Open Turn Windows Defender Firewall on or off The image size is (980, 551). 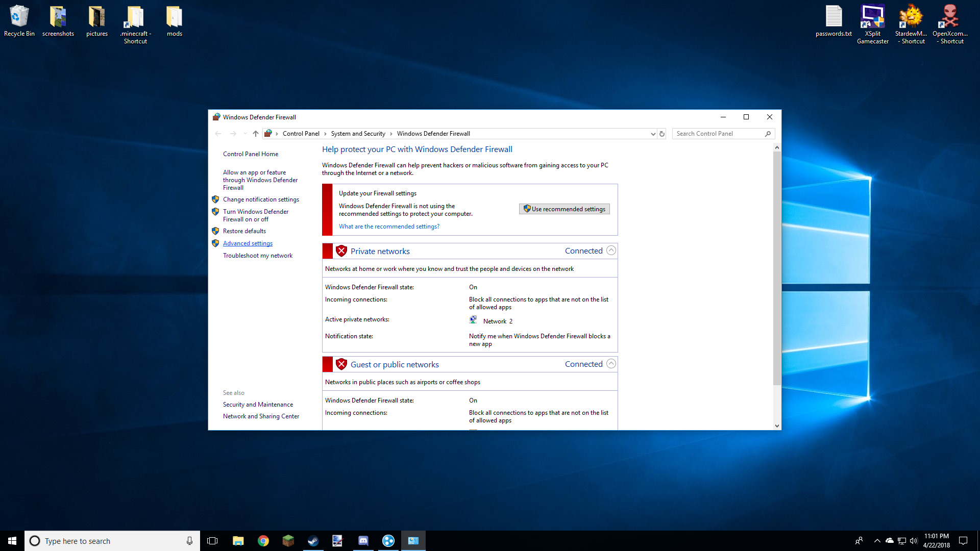tap(255, 215)
